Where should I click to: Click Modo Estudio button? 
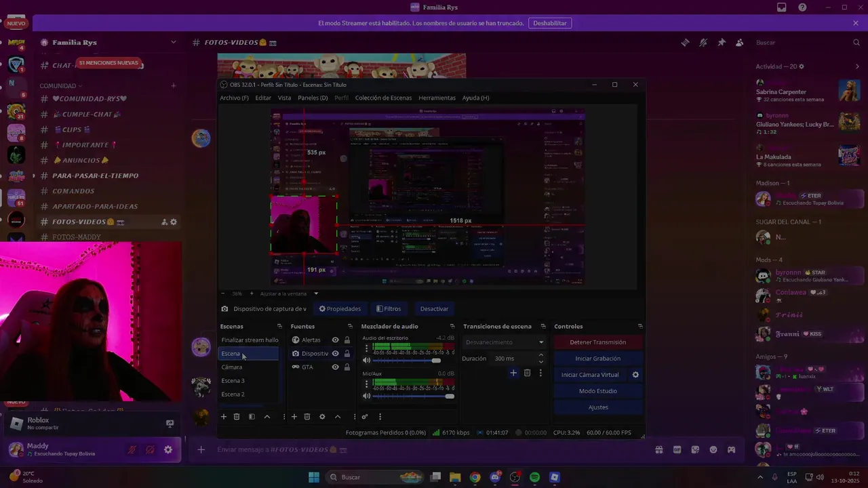tap(598, 391)
